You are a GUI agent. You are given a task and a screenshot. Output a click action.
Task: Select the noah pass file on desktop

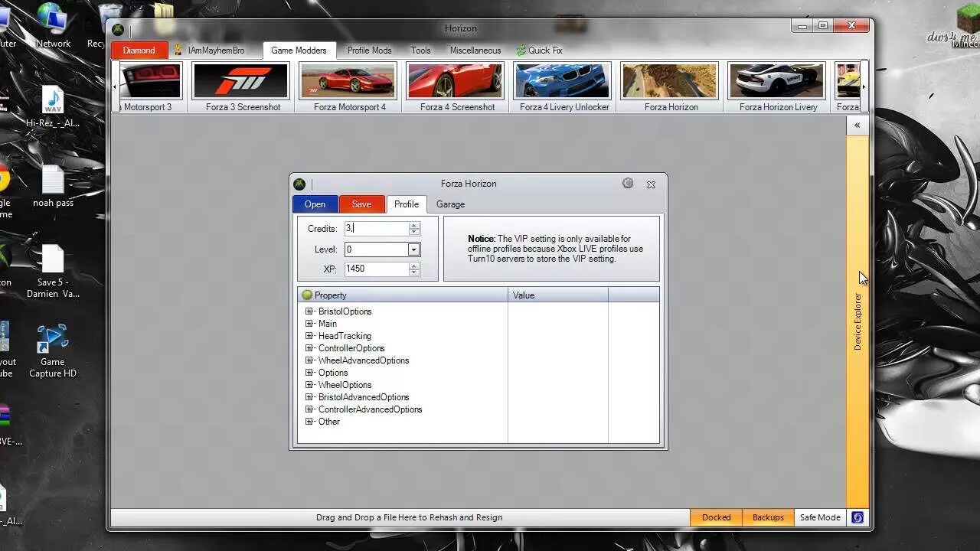53,186
